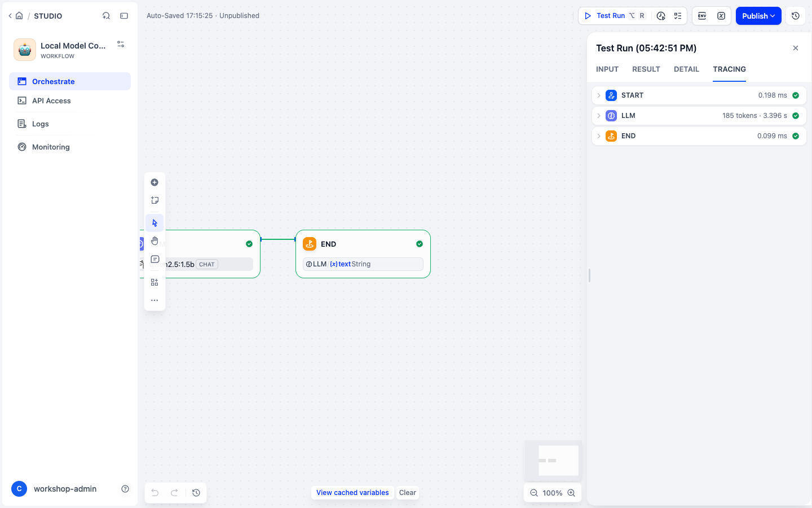Open Logs in the sidebar
This screenshot has height=508, width=812.
[x=70, y=124]
